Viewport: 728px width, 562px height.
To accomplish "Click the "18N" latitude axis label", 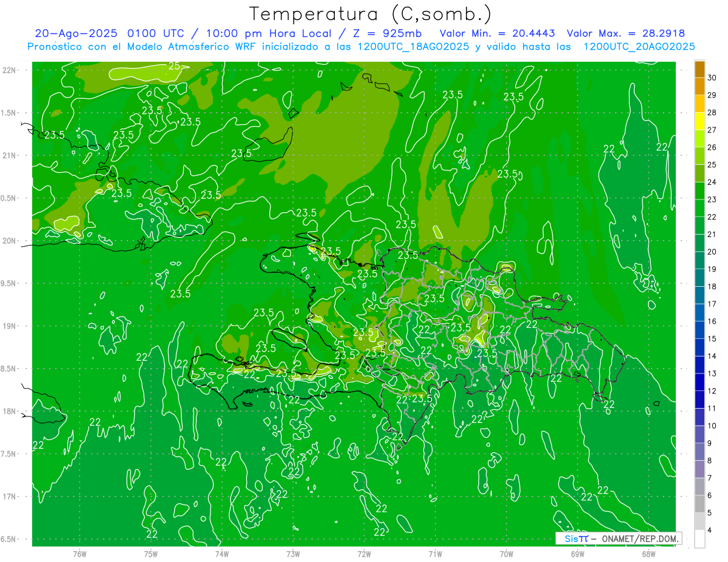I will click(x=8, y=411).
